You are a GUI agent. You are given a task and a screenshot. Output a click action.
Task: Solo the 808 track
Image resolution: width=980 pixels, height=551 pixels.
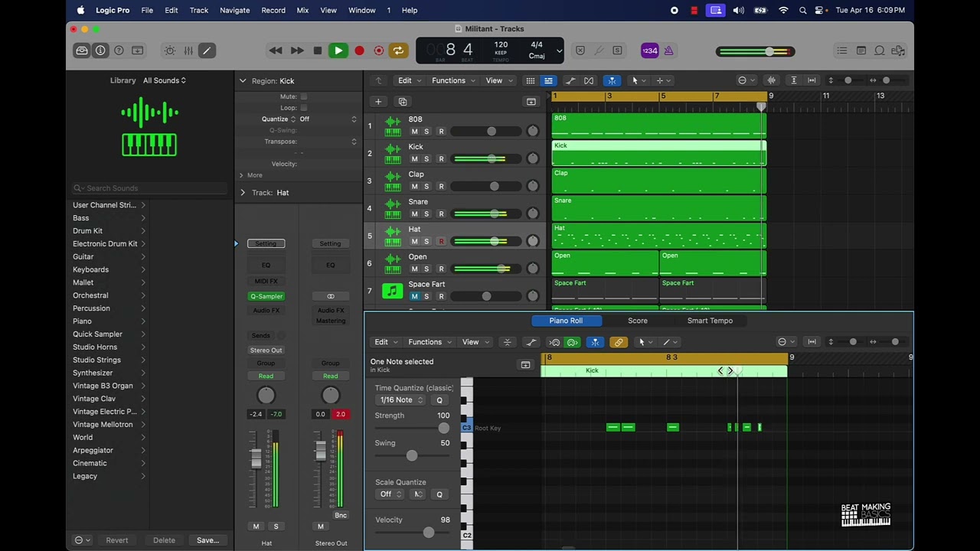(x=426, y=132)
